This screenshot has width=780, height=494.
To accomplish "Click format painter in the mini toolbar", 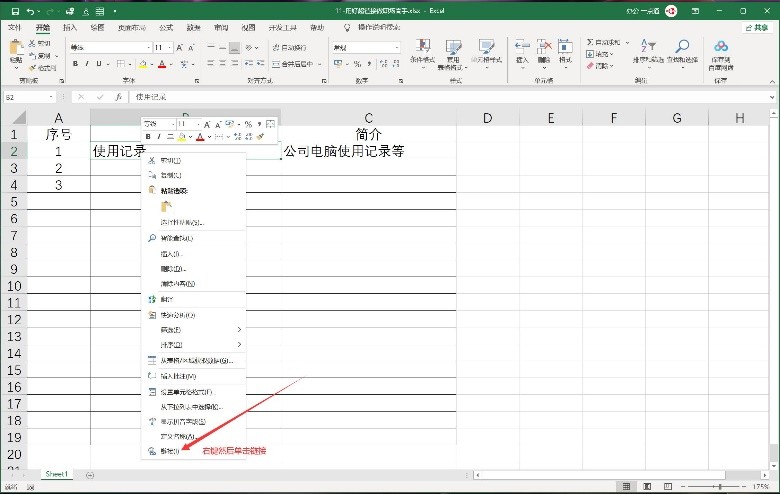I will [260, 137].
